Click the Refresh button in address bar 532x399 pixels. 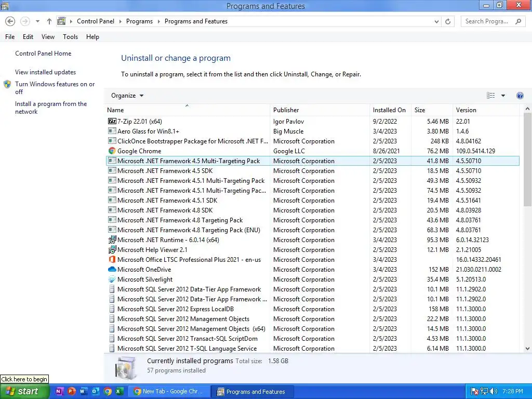point(448,21)
